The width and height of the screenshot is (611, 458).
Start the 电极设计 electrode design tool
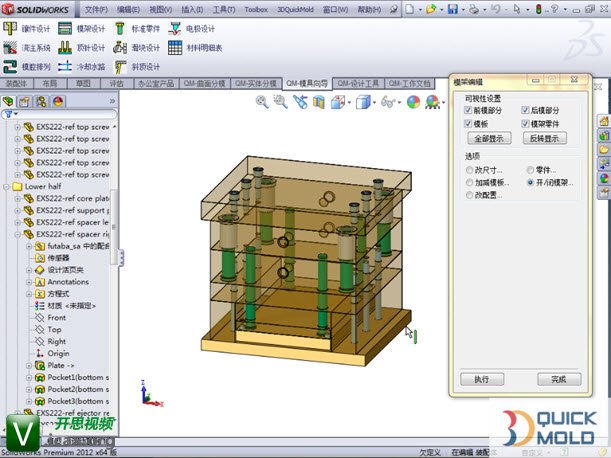click(192, 28)
